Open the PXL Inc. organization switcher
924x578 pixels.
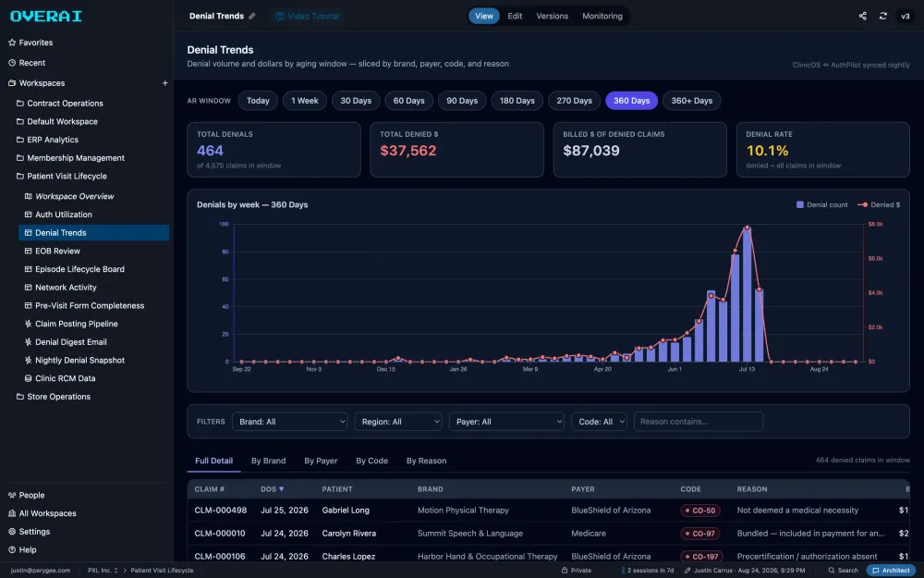point(103,571)
